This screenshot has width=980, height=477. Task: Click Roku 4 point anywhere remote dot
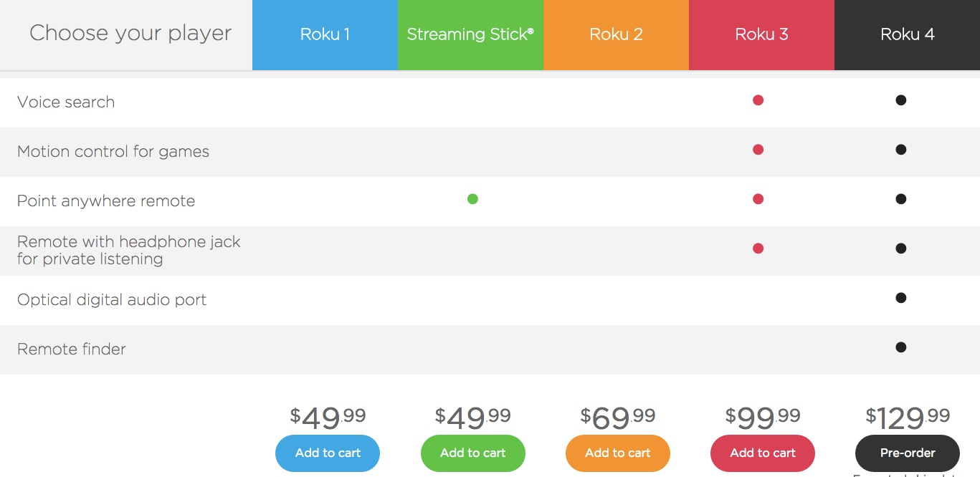(901, 199)
